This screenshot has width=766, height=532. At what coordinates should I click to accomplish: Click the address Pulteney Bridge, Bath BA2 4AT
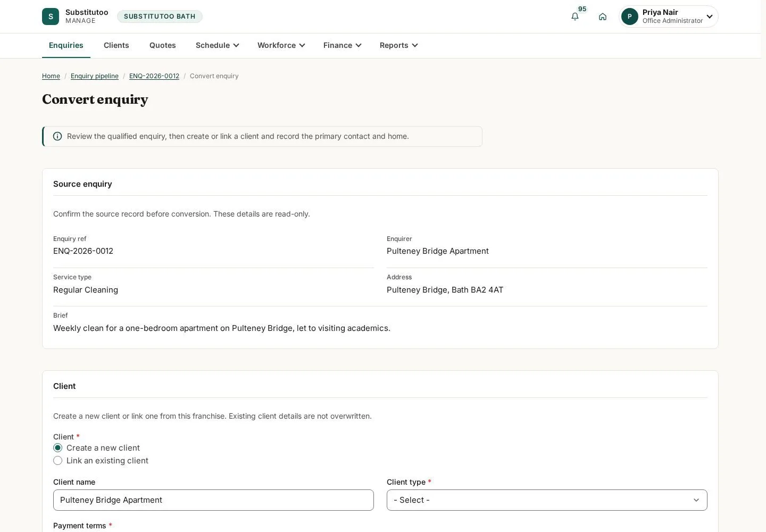coord(445,290)
